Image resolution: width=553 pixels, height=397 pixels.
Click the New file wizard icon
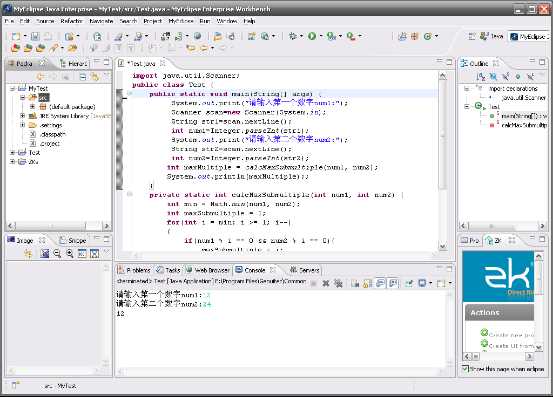pos(16,36)
